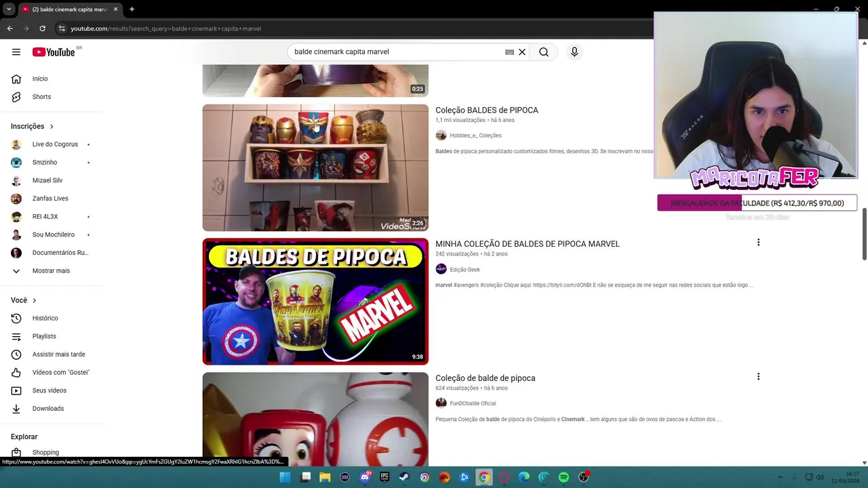View site information icon in address bar
This screenshot has width=868, height=488.
[x=61, y=28]
